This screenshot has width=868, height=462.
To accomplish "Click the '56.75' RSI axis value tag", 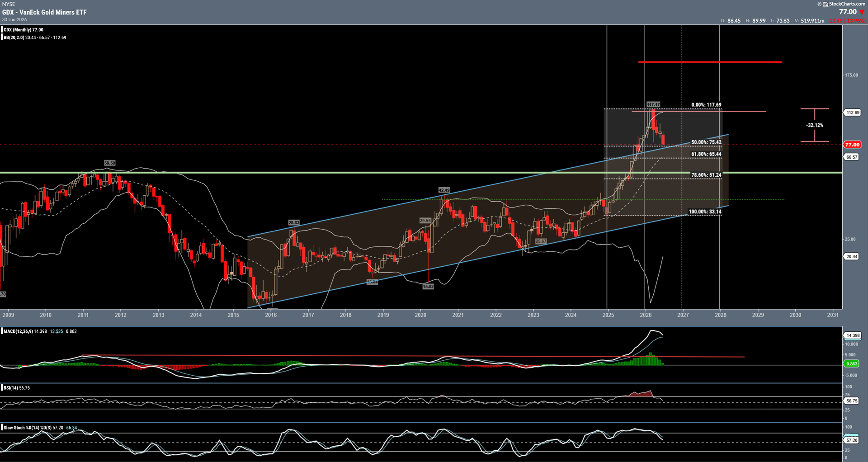I will [x=852, y=401].
